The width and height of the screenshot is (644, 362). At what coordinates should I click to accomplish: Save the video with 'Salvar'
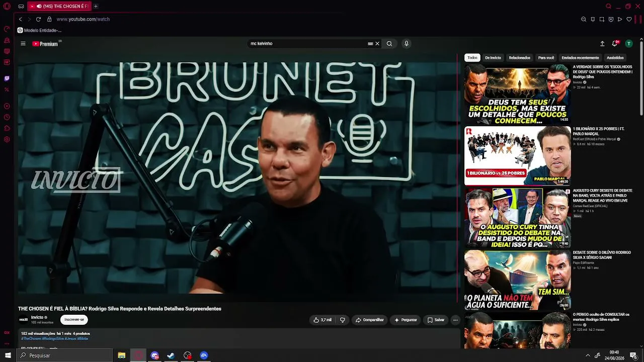[x=436, y=320]
